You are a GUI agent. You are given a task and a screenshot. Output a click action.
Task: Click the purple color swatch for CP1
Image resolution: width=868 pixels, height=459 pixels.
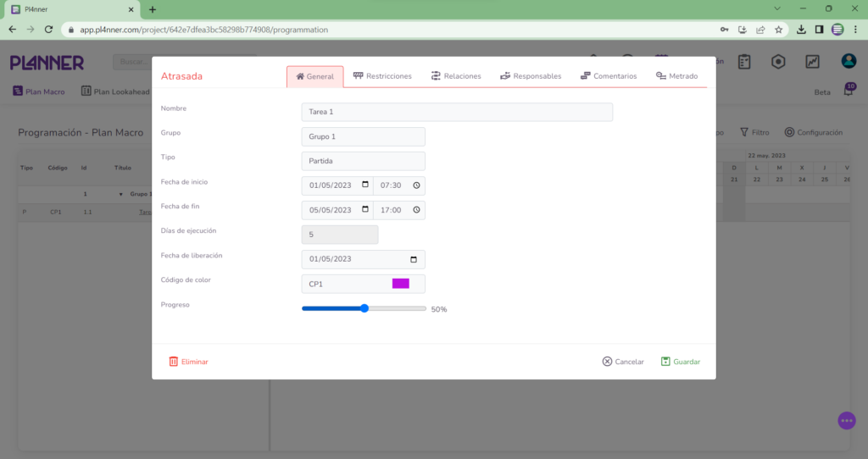[400, 284]
